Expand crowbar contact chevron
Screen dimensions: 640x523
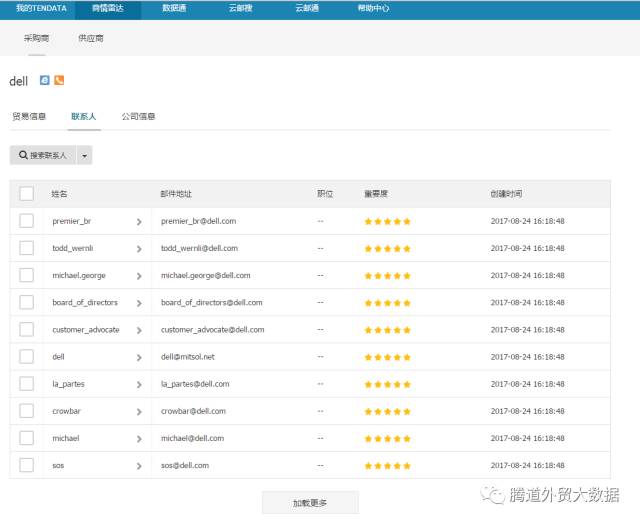(139, 412)
